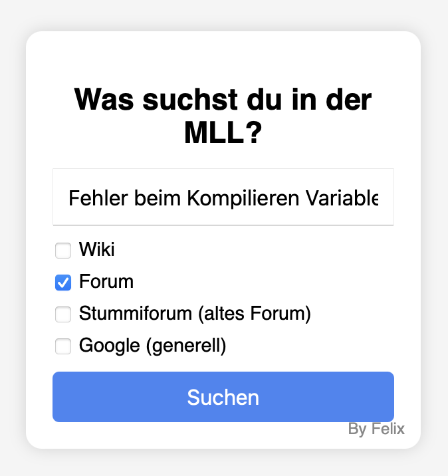Tick the Stummiforum (altes Forum) checkbox

pyautogui.click(x=63, y=314)
